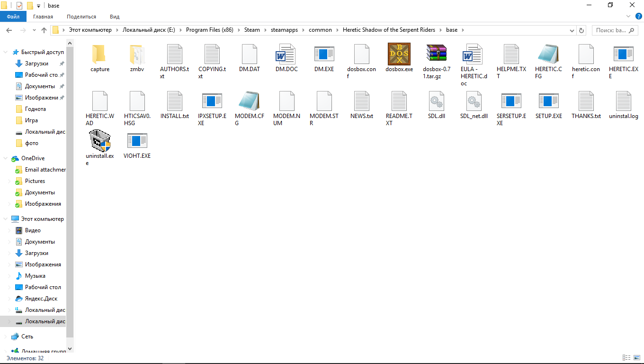Open the Вид ribbon tab
The width and height of the screenshot is (644, 364).
click(115, 17)
